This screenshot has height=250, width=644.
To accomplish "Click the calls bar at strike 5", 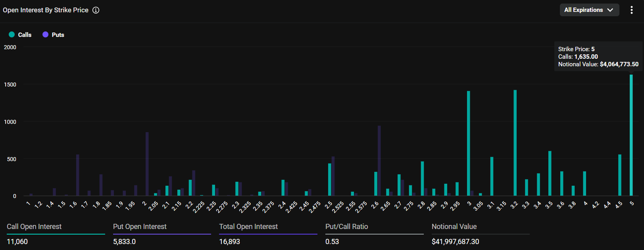I will [x=631, y=135].
